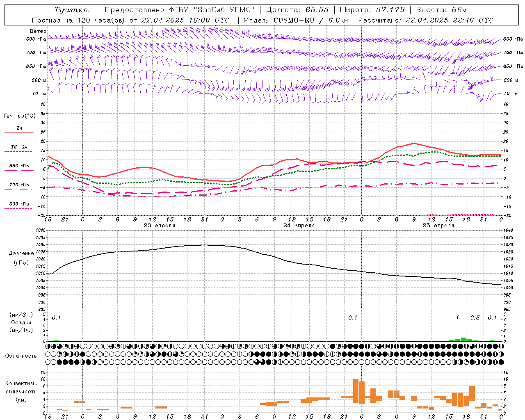Click the "25 апреля" date label

tap(438, 226)
